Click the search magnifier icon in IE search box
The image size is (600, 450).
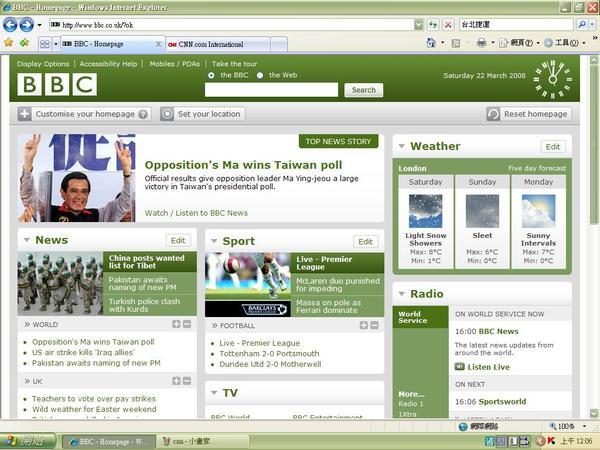pyautogui.click(x=582, y=25)
